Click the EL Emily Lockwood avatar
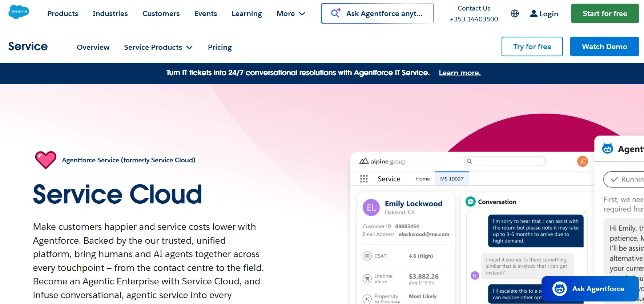Image resolution: width=644 pixels, height=304 pixels. (371, 207)
